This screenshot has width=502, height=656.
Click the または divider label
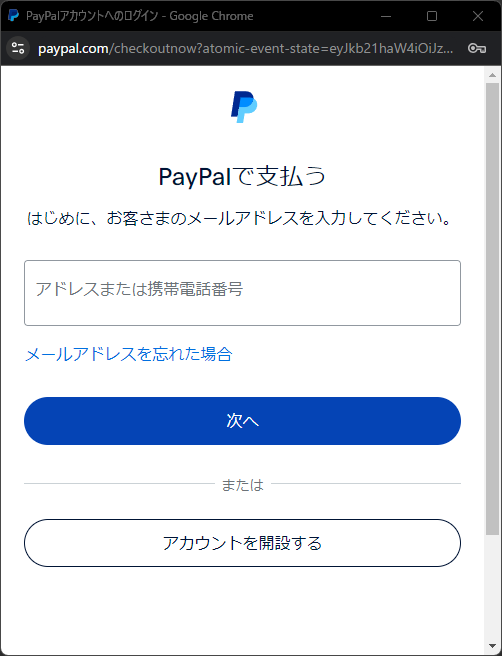coord(243,484)
